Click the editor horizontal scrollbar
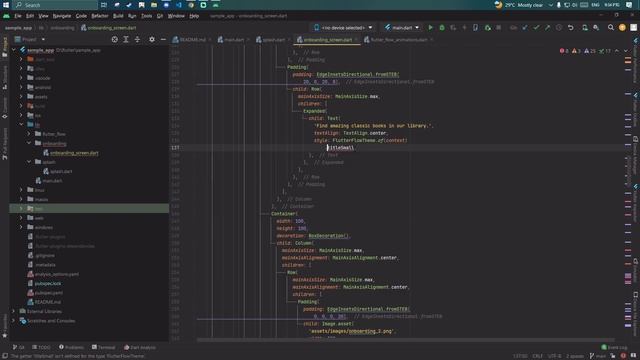This screenshot has height=360, width=640. [405, 340]
